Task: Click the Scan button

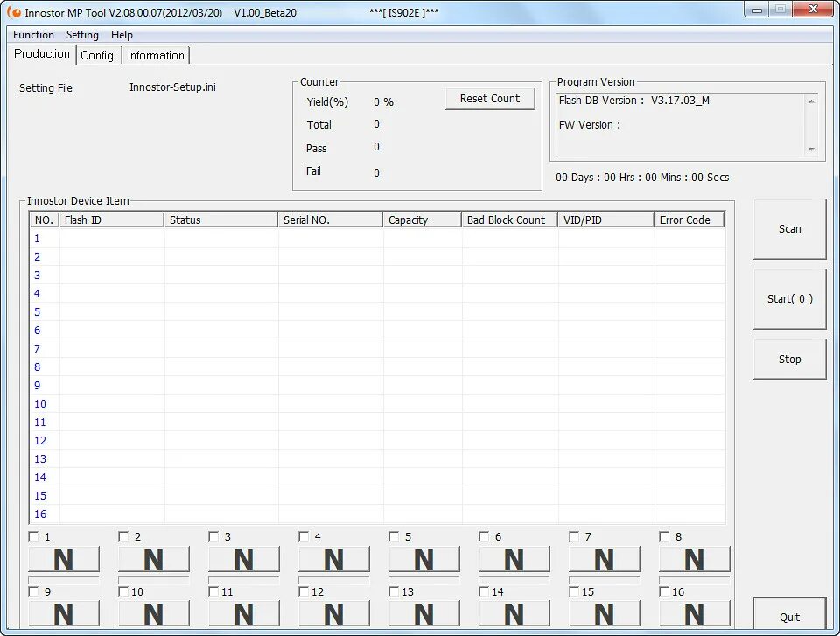Action: click(x=789, y=229)
